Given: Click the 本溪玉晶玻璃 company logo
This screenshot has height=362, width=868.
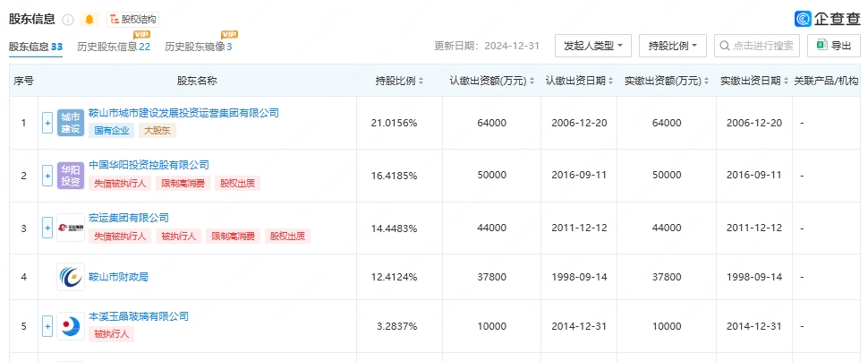Looking at the screenshot, I should tap(71, 326).
